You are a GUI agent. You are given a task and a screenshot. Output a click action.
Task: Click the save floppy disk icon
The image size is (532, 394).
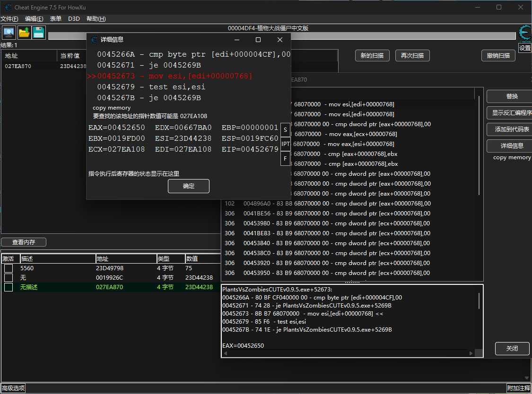(x=38, y=33)
